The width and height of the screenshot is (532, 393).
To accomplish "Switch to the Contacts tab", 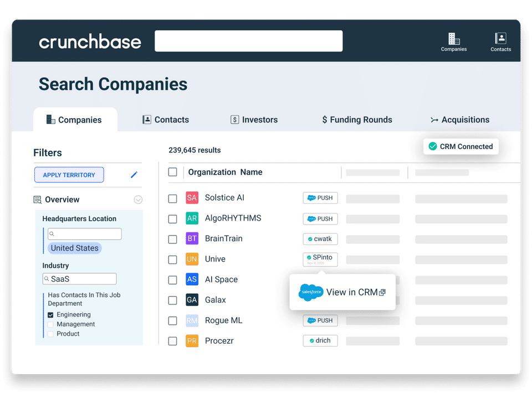I will tap(166, 120).
